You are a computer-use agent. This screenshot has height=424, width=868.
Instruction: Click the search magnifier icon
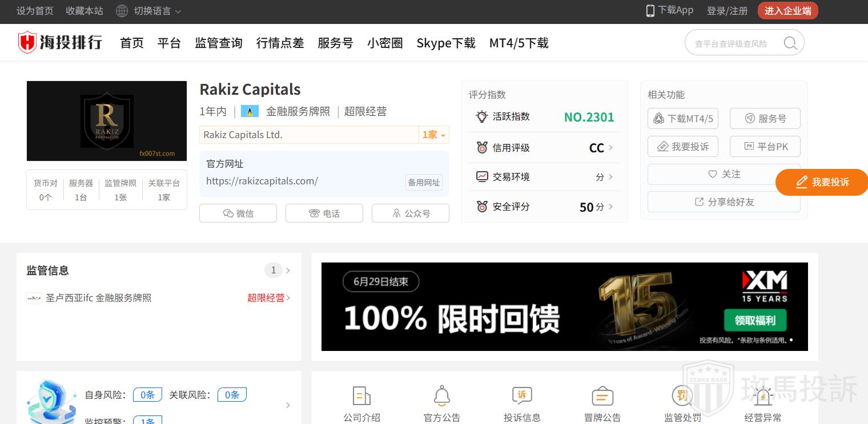coord(790,43)
